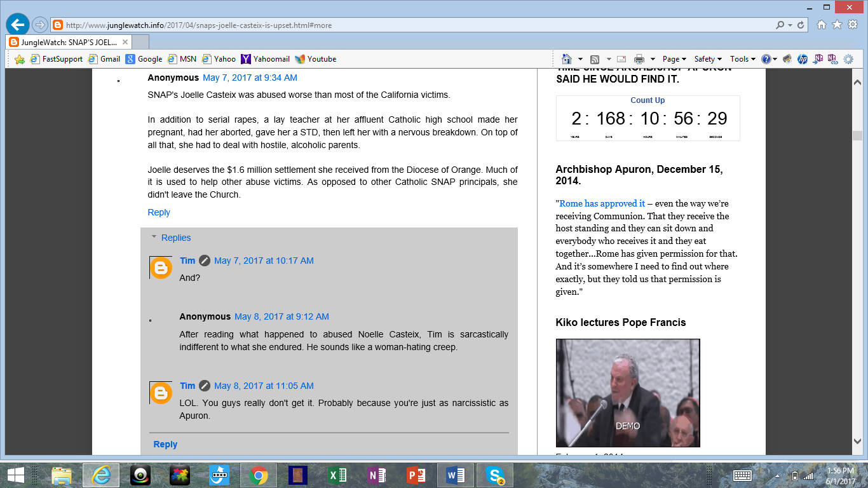Open the Tools dropdown menu

742,59
